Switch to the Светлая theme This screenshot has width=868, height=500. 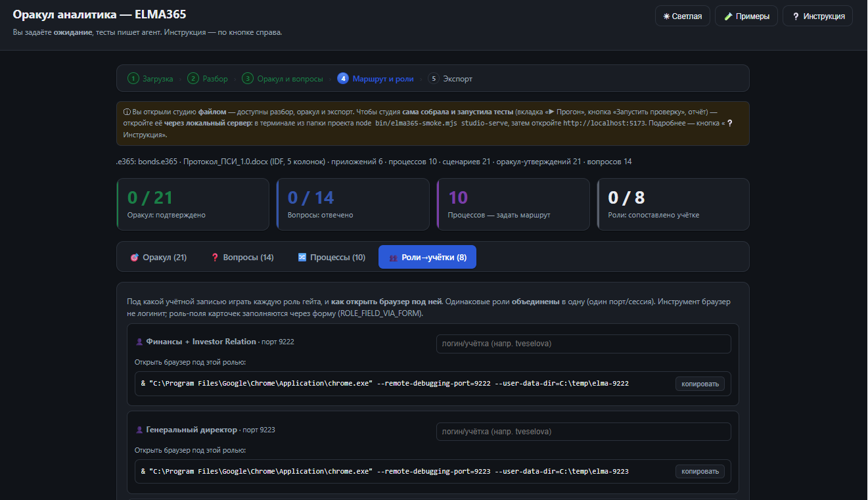point(682,16)
